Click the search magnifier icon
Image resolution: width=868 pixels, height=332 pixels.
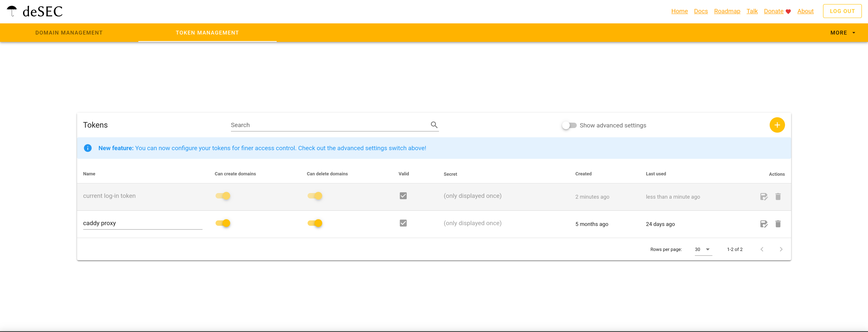point(434,125)
